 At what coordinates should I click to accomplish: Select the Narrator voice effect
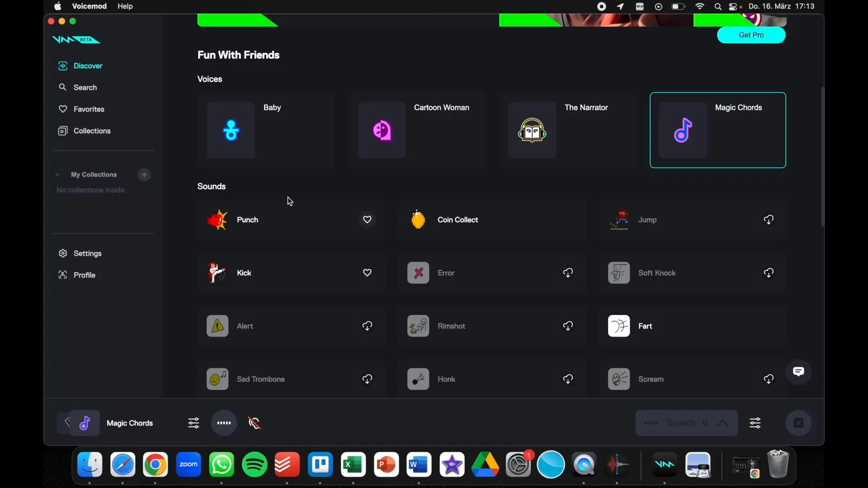click(x=567, y=130)
